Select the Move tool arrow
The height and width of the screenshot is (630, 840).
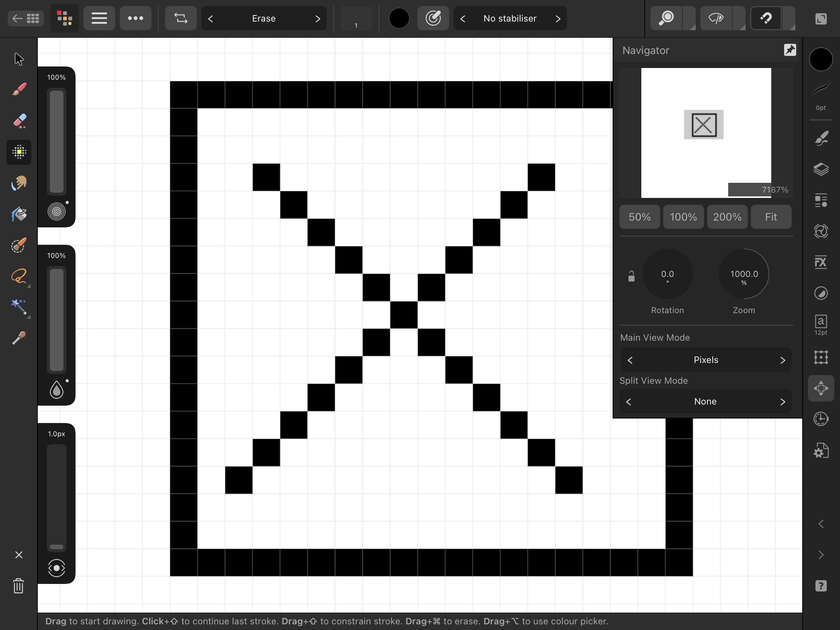(19, 59)
